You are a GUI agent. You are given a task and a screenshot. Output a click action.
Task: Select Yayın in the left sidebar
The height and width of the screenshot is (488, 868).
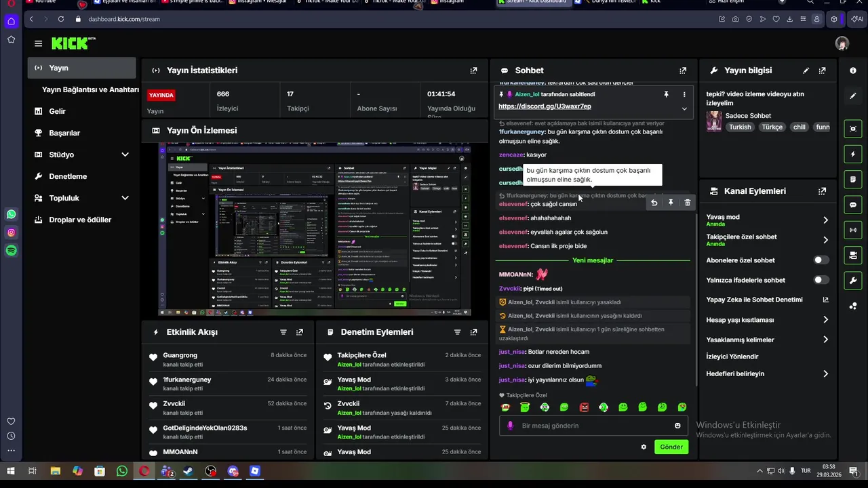(81, 68)
